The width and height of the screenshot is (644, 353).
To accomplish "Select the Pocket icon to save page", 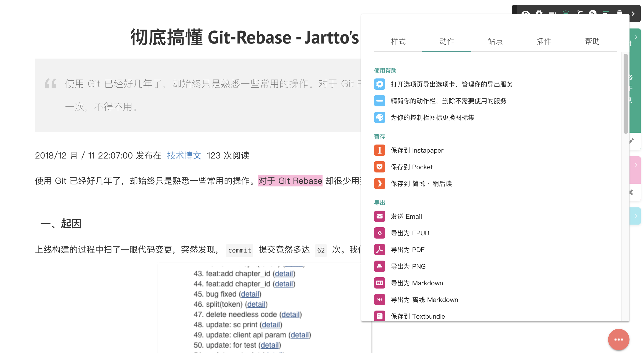I will (379, 167).
